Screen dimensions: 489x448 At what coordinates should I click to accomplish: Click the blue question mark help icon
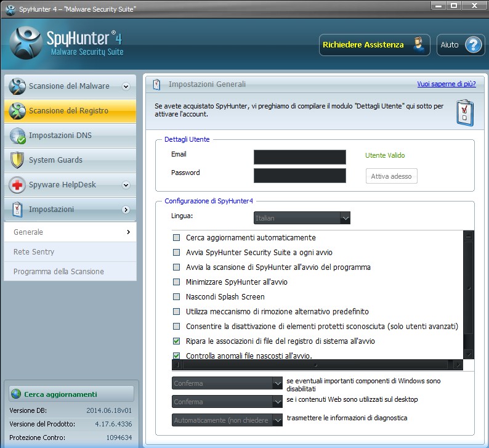(473, 45)
